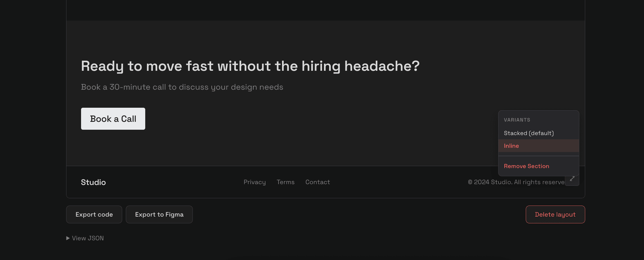Click Remove Section in the variants menu
Screen dimensions: 644x260
526,166
